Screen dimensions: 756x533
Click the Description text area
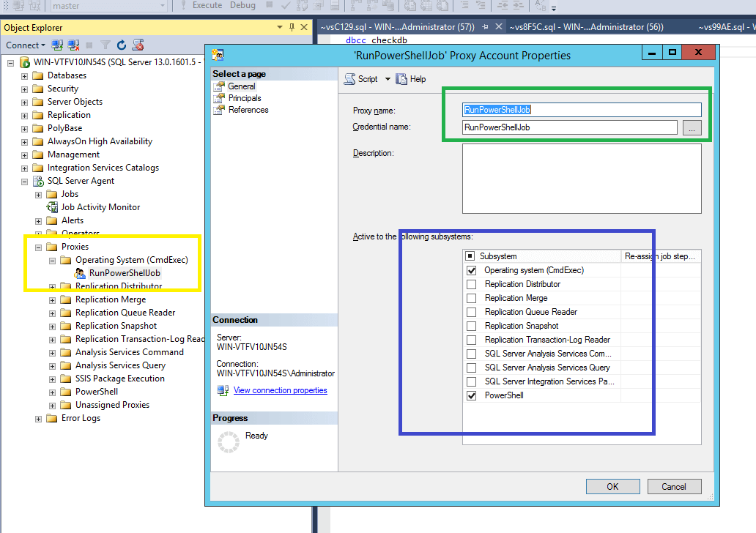pos(582,179)
